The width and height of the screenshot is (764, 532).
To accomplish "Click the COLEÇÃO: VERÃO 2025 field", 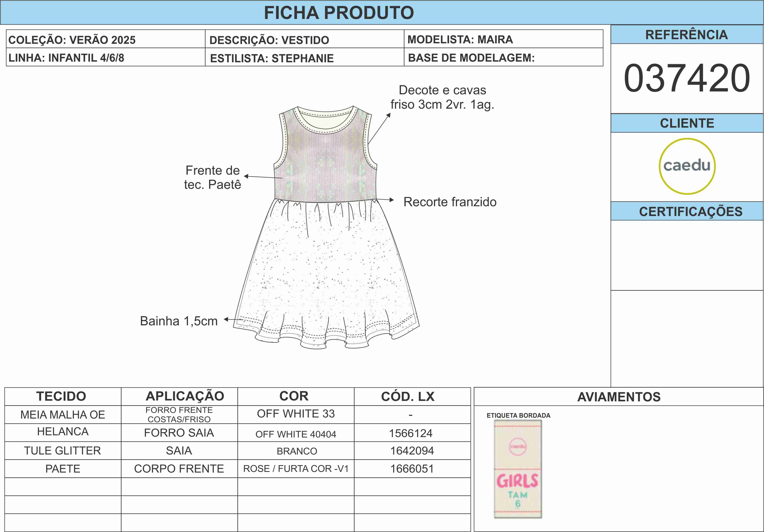I will [x=72, y=40].
